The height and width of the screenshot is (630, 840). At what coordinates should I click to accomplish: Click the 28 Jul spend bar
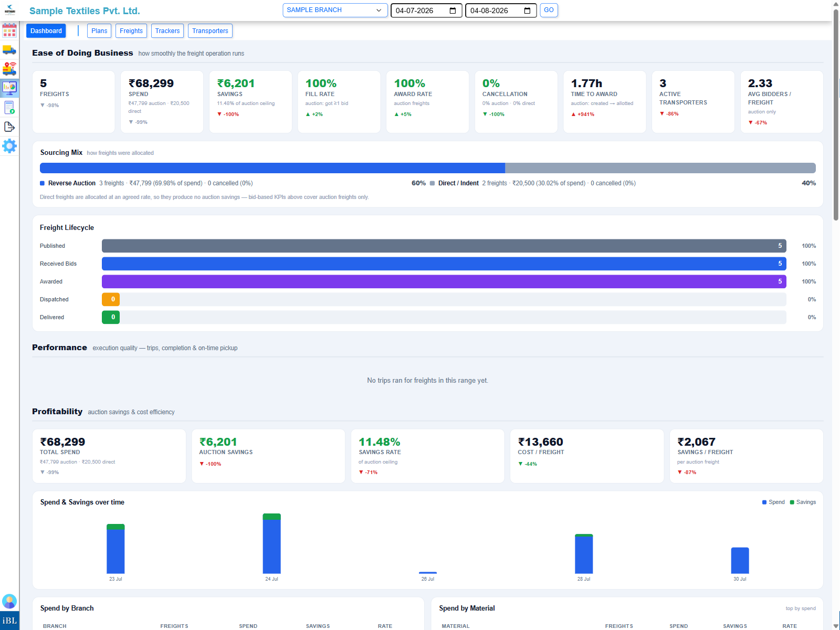point(584,554)
